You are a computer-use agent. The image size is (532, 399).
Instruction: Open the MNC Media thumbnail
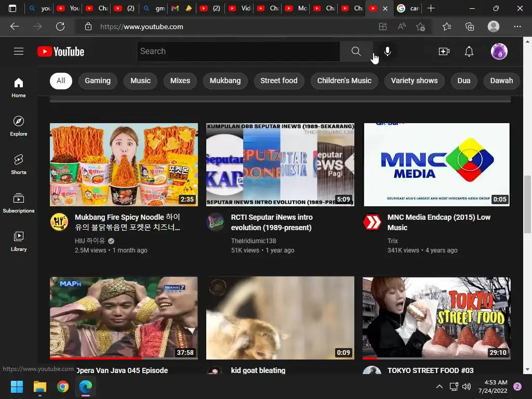point(436,165)
